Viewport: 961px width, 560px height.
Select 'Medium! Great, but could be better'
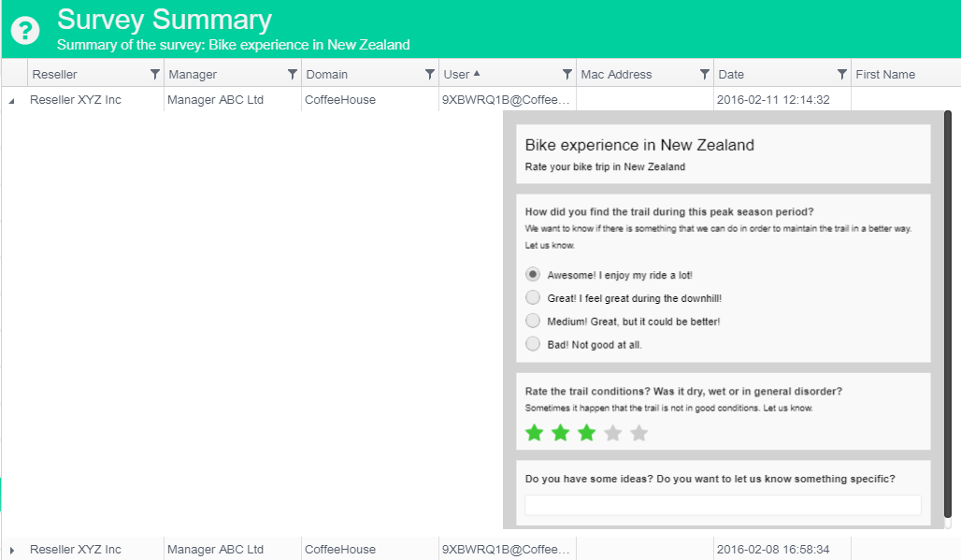(x=533, y=321)
